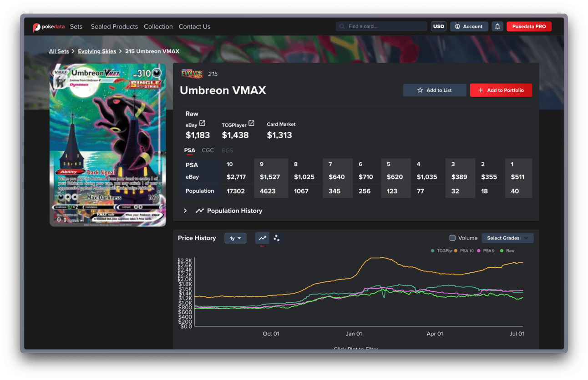Select the CGC grading tab
Viewport: 588px width, 380px height.
pyautogui.click(x=208, y=150)
